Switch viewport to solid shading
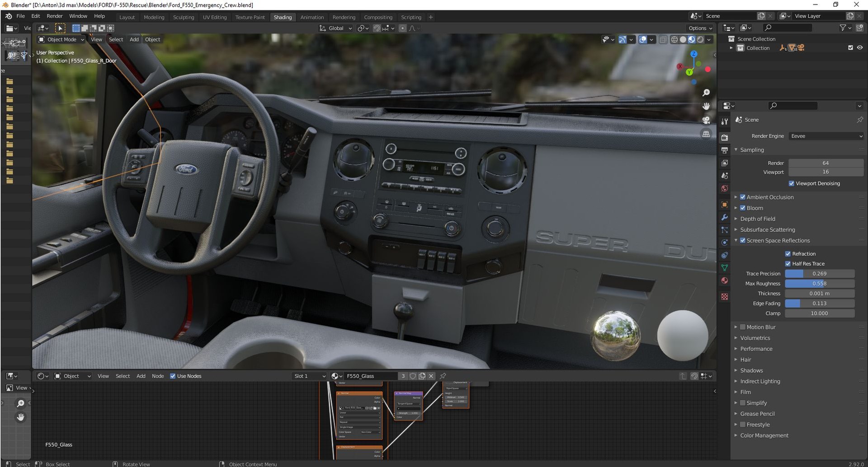The height and width of the screenshot is (467, 868). tap(683, 40)
